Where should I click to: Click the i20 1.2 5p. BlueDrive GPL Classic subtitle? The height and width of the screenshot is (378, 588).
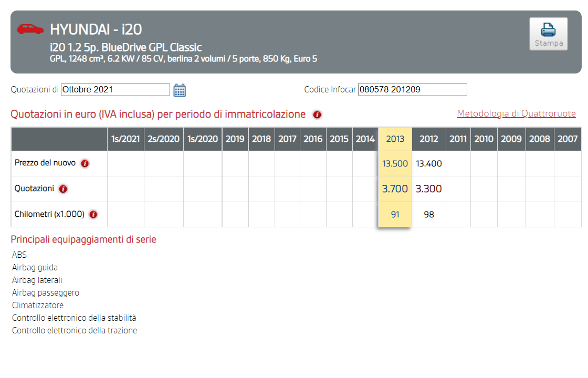[125, 47]
